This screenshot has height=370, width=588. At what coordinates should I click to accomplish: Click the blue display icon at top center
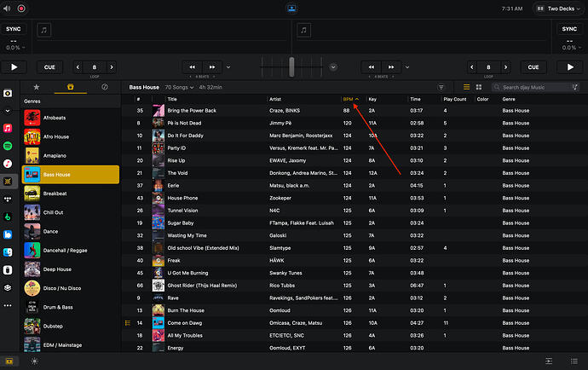291,9
